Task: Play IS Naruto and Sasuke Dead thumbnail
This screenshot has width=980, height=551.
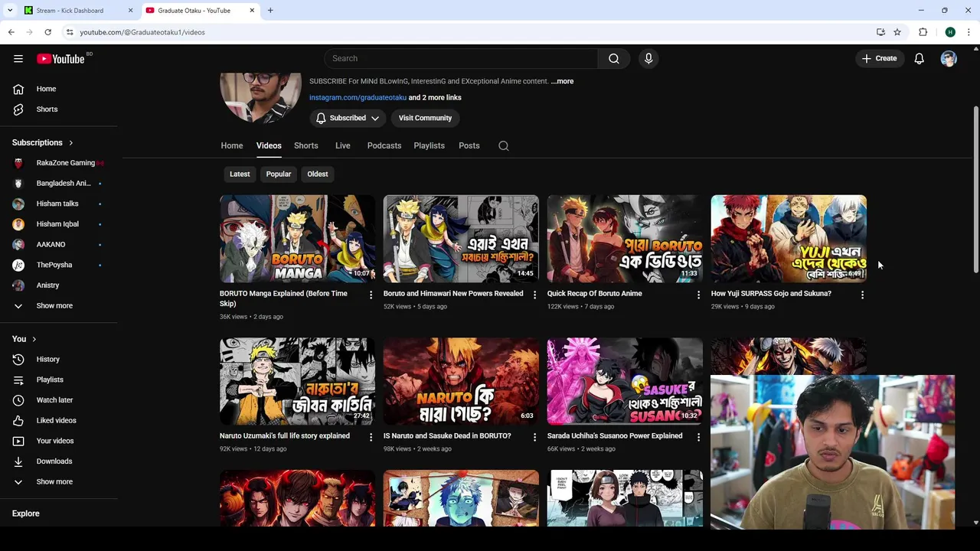Action: pyautogui.click(x=461, y=381)
